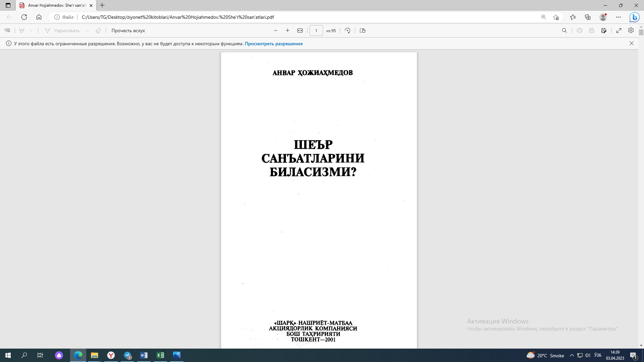The height and width of the screenshot is (362, 644).
Task: Show hidden system tray icons
Action: [x=572, y=355]
